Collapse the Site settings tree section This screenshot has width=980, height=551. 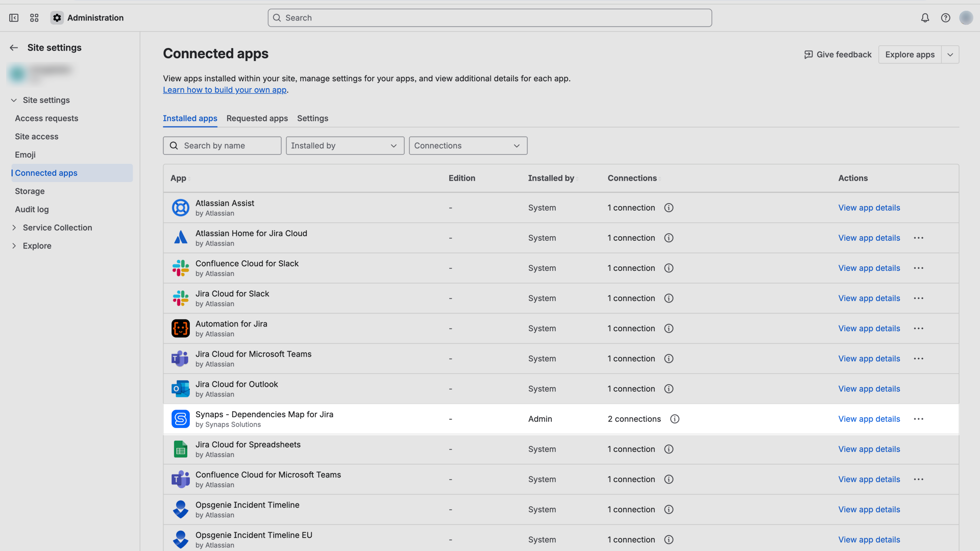click(14, 100)
